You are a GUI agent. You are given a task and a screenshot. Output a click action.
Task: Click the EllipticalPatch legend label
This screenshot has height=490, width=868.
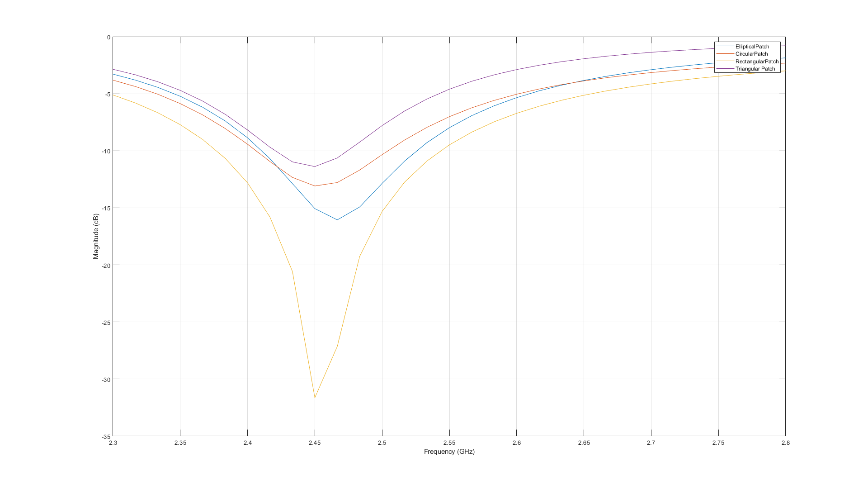[752, 47]
